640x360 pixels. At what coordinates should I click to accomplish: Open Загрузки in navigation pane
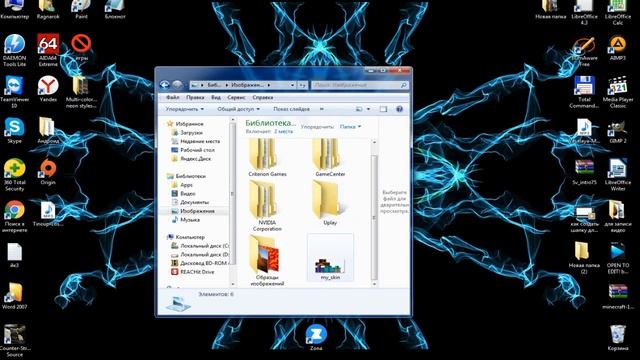191,133
